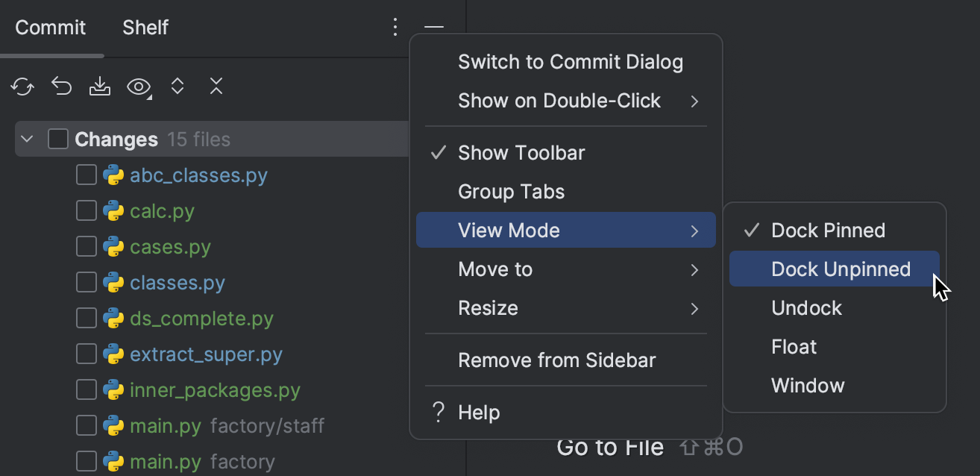Click the Refresh changes icon
The image size is (980, 476).
pos(22,86)
